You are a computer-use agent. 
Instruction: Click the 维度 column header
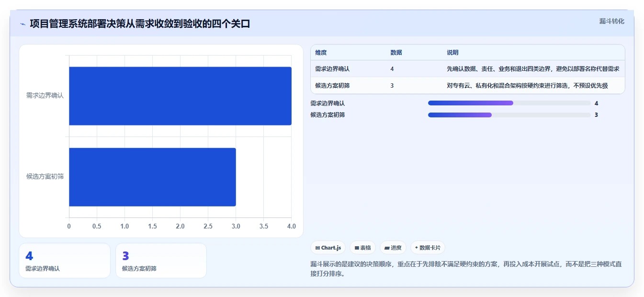click(x=321, y=53)
